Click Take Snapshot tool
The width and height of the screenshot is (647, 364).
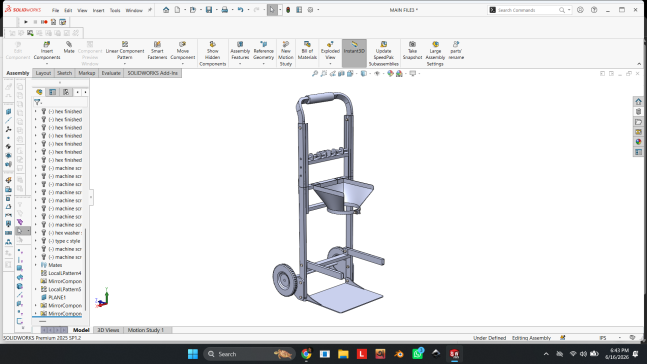pyautogui.click(x=412, y=50)
